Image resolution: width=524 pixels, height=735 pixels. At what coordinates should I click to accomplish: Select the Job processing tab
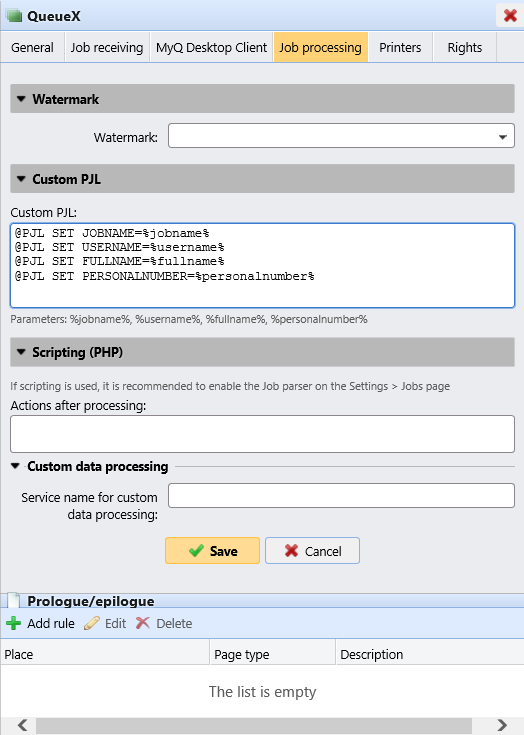click(x=321, y=47)
